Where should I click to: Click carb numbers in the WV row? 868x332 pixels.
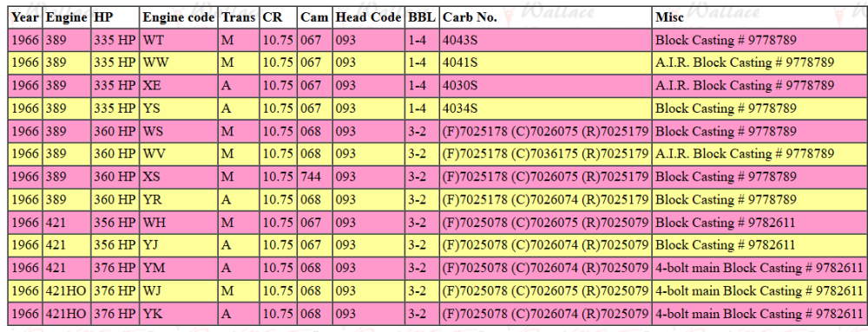(x=546, y=154)
